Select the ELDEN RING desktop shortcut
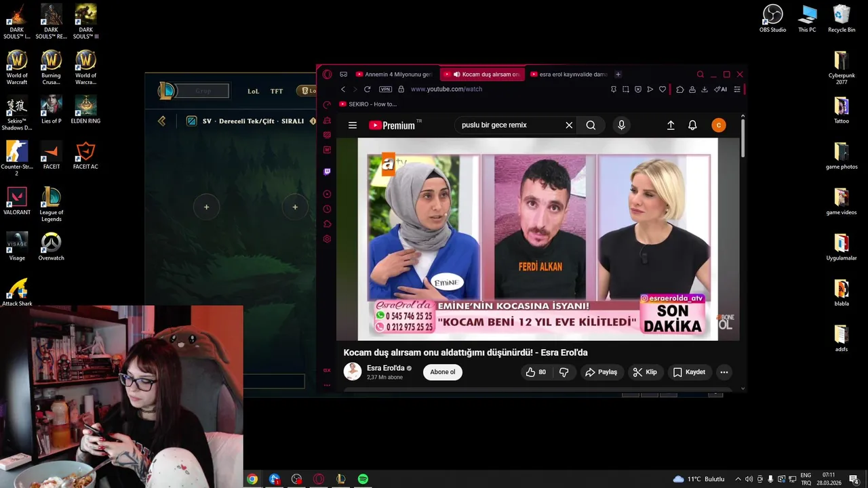This screenshot has height=488, width=868. (85, 109)
